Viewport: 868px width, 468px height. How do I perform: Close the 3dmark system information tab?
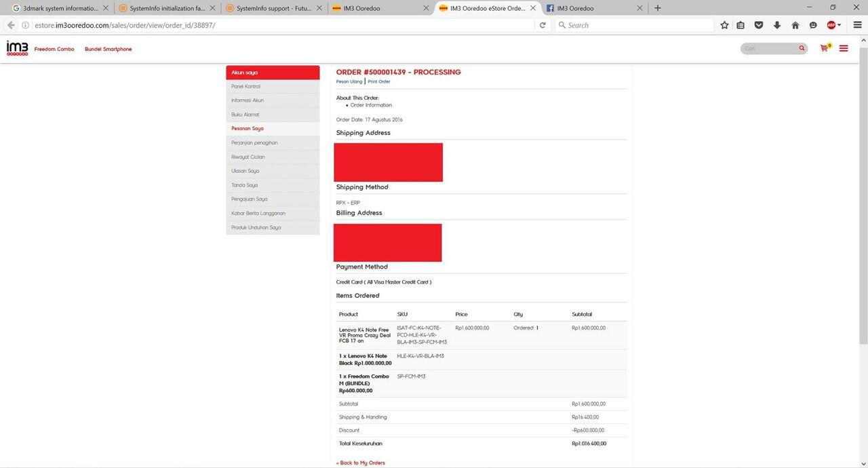105,8
